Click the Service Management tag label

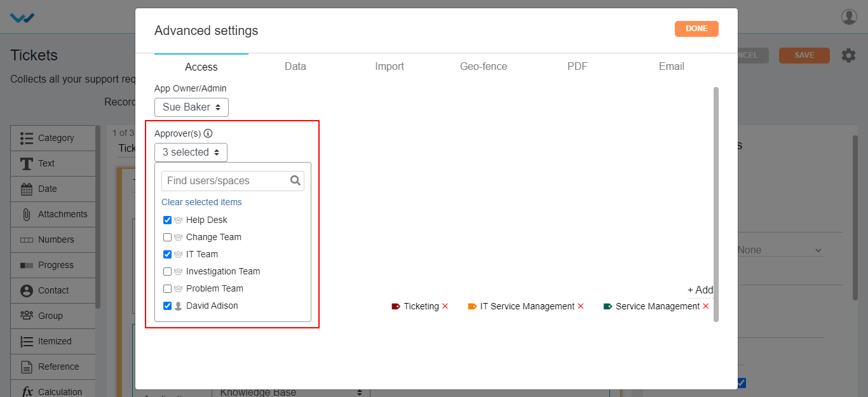click(658, 306)
